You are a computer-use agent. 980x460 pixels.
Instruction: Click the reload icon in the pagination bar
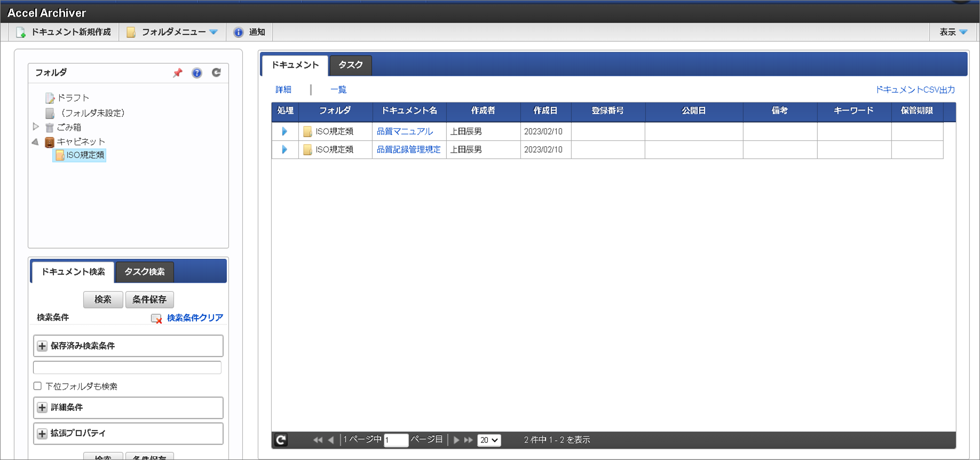point(281,440)
